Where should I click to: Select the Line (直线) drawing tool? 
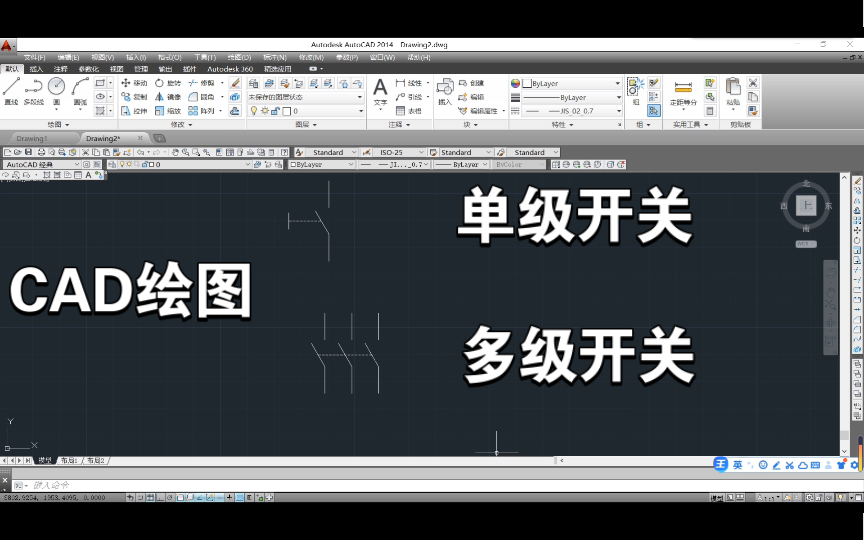(11, 89)
